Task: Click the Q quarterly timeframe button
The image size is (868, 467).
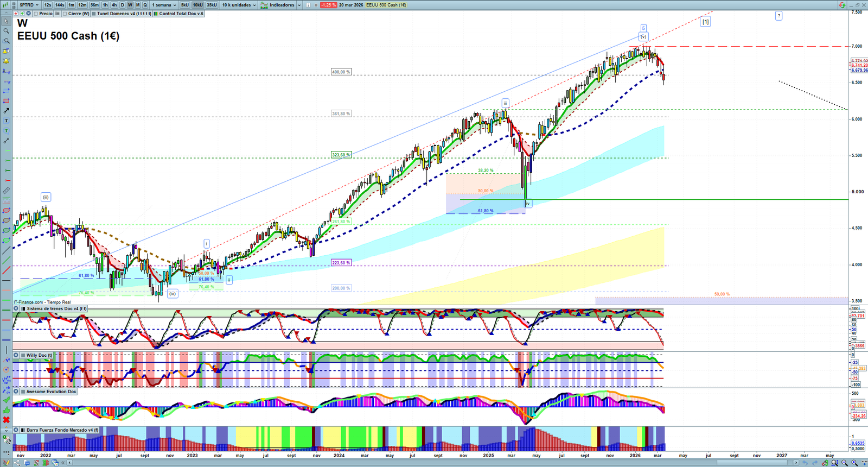Action: 145,5
